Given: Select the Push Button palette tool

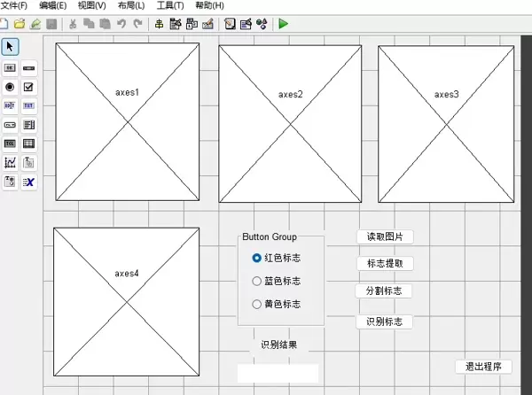Looking at the screenshot, I should 10,67.
